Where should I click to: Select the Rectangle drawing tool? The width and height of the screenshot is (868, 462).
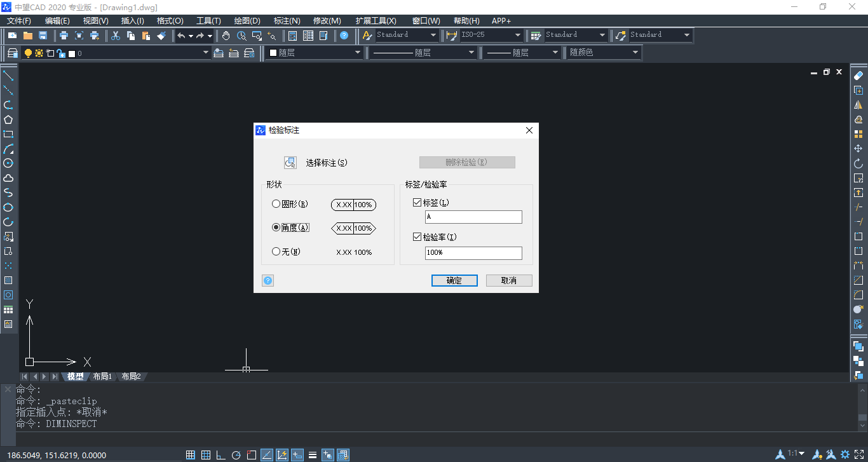click(x=9, y=134)
